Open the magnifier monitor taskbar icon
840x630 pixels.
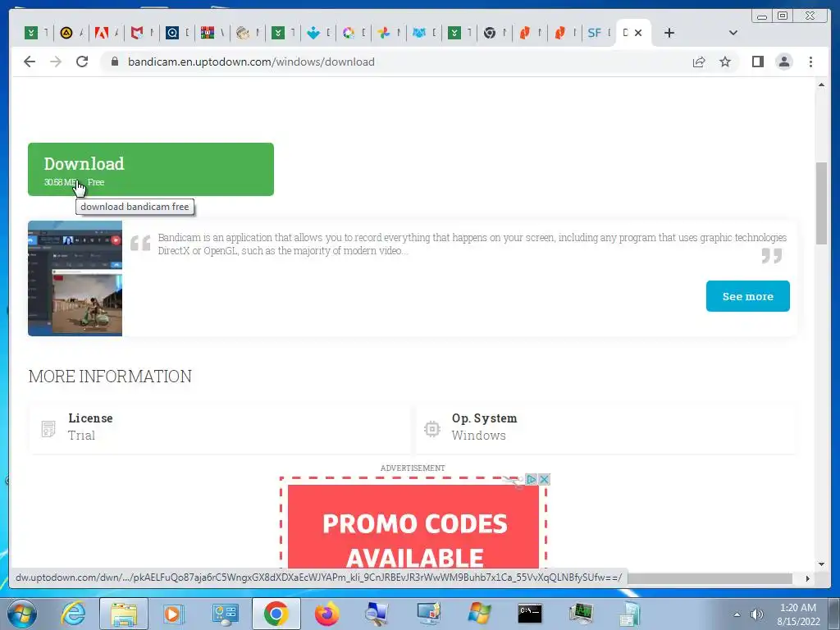tap(377, 614)
